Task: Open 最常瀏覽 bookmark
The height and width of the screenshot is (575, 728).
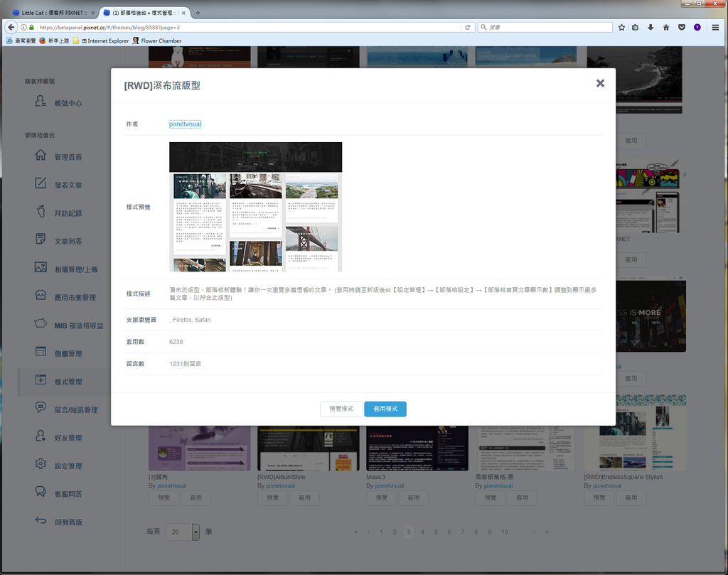Action: [x=21, y=41]
